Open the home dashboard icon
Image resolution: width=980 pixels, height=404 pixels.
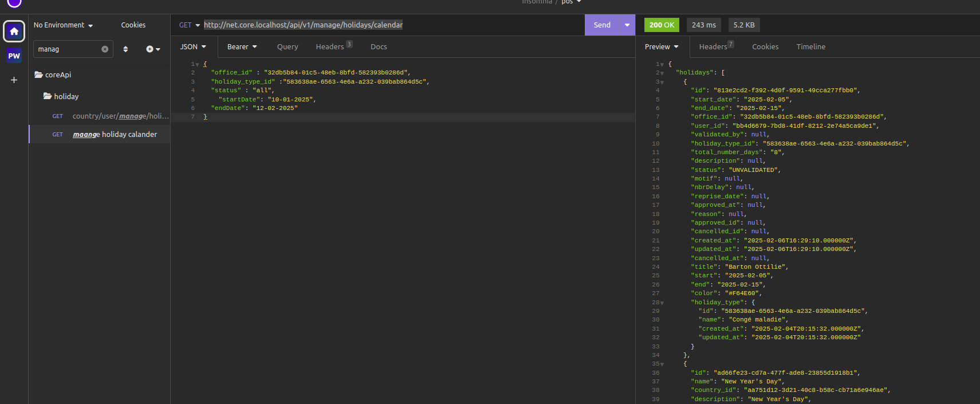click(x=14, y=31)
